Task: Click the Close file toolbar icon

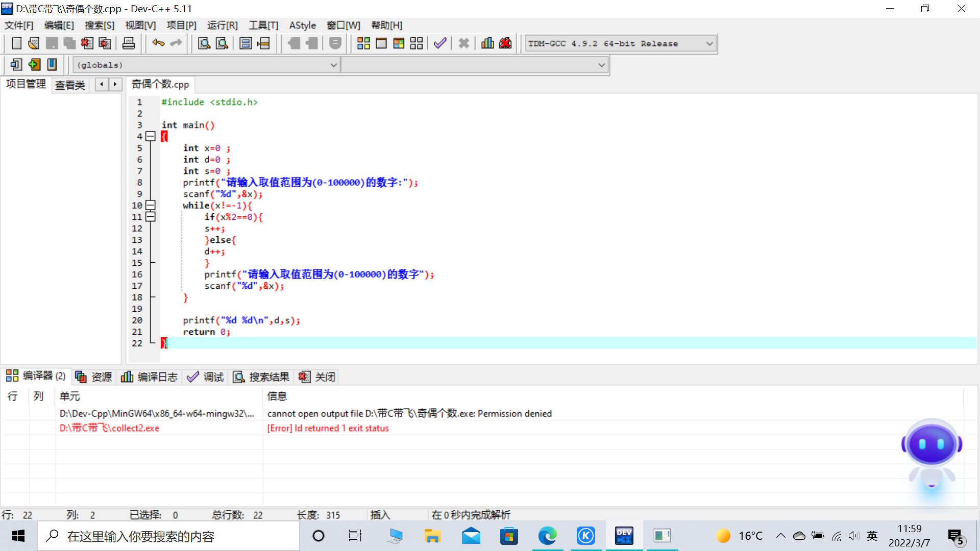Action: click(87, 43)
